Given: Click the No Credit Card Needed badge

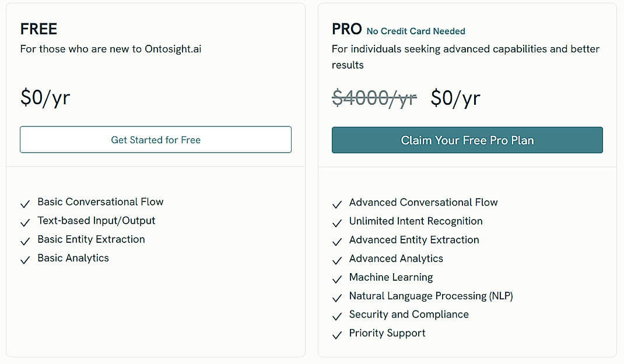Looking at the screenshot, I should pyautogui.click(x=415, y=31).
